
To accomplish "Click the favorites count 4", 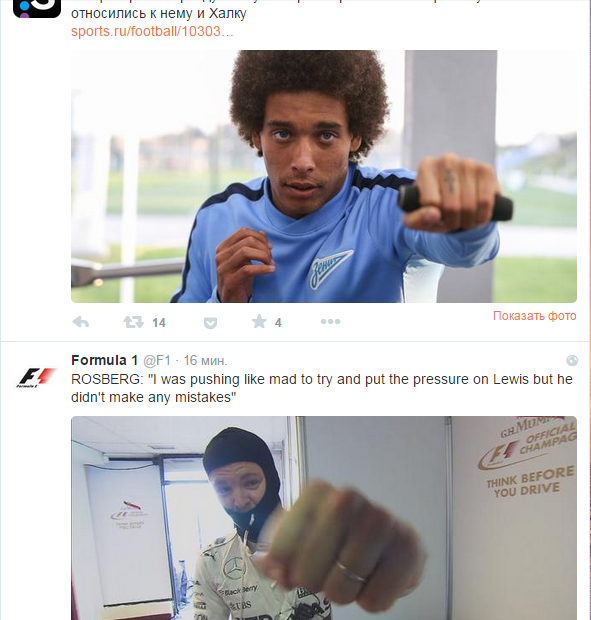I will [x=278, y=323].
